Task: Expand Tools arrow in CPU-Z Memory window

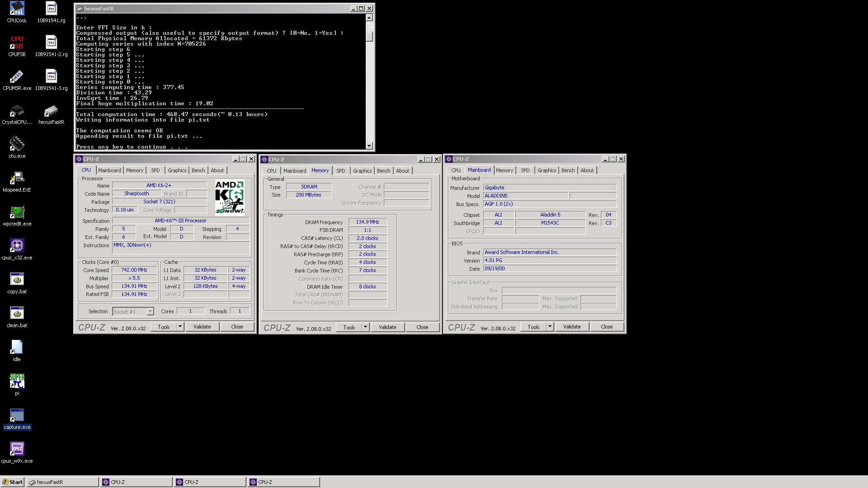Action: [x=365, y=327]
